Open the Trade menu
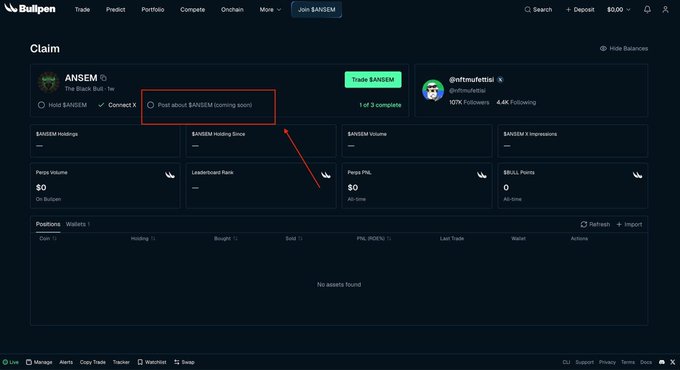This screenshot has height=370, width=680. [x=82, y=10]
